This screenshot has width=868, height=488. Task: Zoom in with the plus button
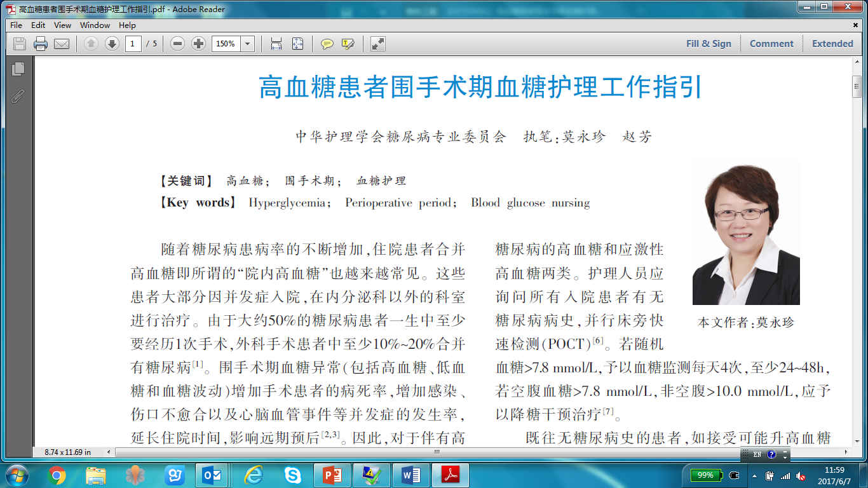(x=199, y=44)
